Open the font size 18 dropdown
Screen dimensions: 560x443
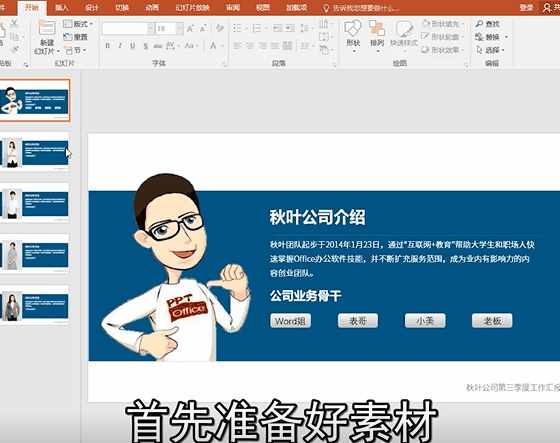coord(179,29)
